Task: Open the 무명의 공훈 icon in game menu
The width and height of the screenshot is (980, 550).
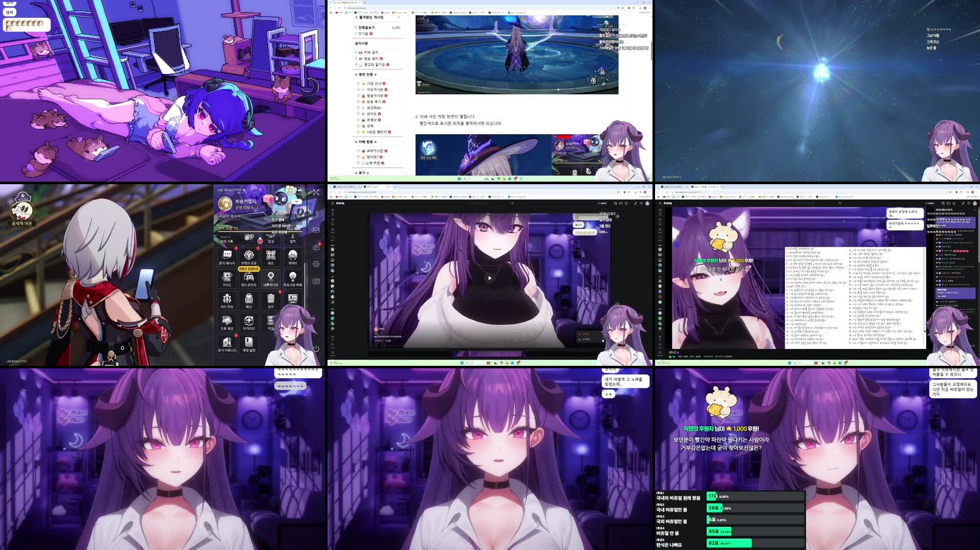Action: click(249, 257)
